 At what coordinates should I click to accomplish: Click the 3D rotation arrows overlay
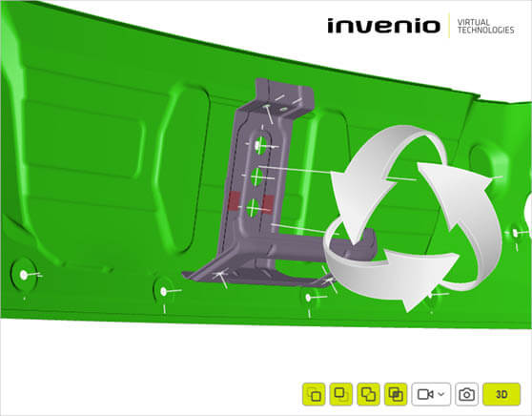[412, 218]
